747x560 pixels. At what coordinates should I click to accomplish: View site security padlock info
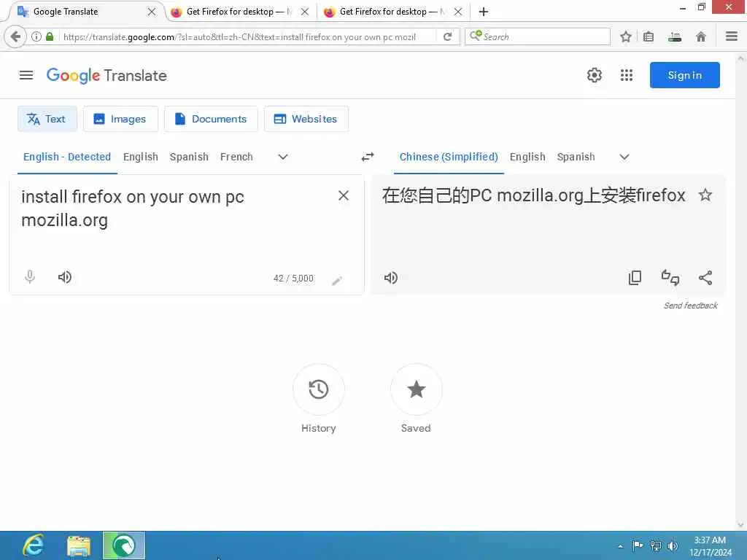coord(50,36)
